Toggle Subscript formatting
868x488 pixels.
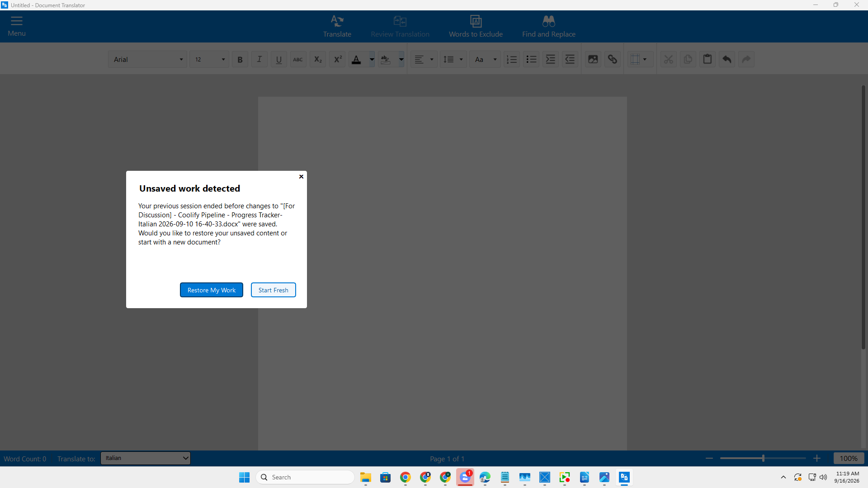point(318,59)
